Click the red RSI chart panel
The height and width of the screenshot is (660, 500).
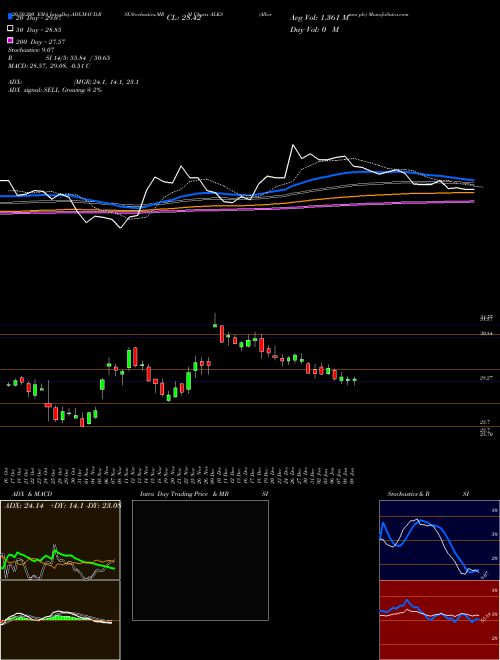pyautogui.click(x=439, y=620)
